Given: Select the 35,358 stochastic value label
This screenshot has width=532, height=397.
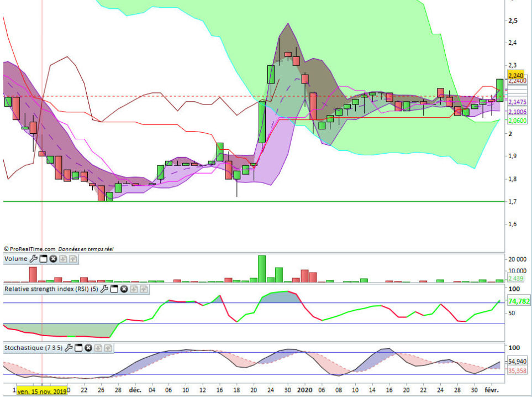Looking at the screenshot, I should 518,371.
